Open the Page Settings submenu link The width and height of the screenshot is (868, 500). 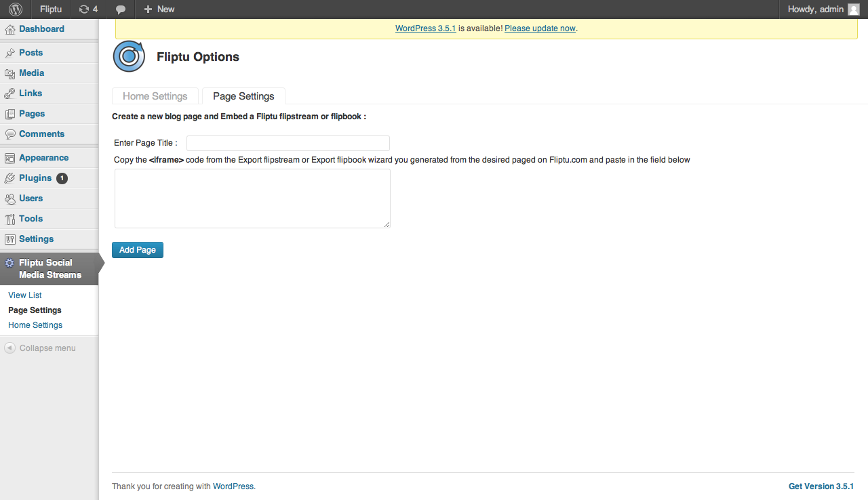(x=35, y=310)
